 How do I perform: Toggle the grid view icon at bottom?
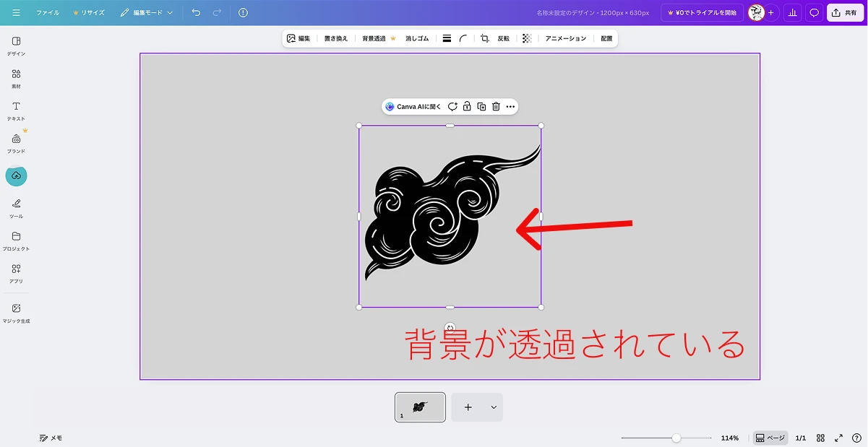(821, 438)
